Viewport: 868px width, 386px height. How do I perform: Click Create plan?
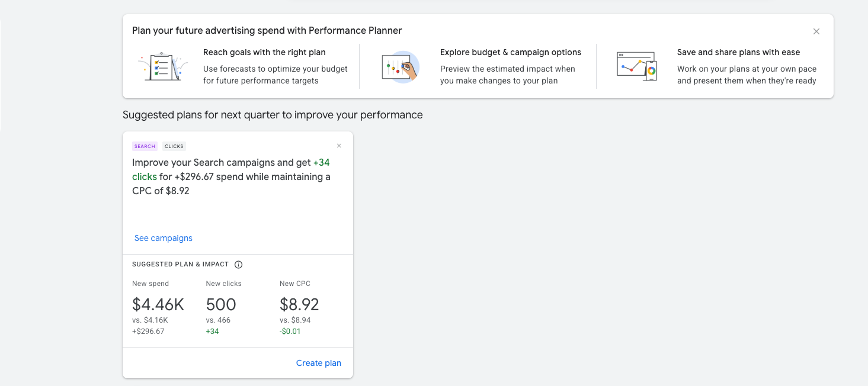[319, 363]
